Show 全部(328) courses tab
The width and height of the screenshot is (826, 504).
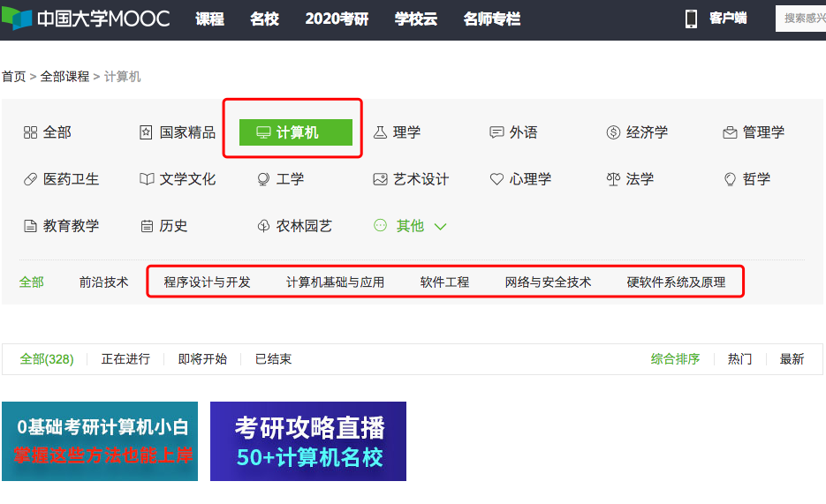click(x=47, y=359)
